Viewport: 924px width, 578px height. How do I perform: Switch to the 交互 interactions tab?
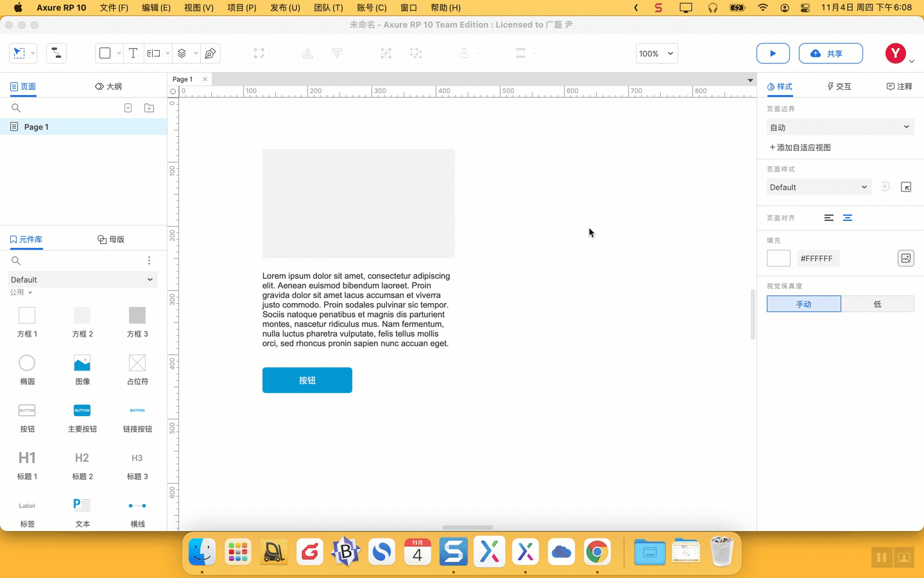click(839, 86)
